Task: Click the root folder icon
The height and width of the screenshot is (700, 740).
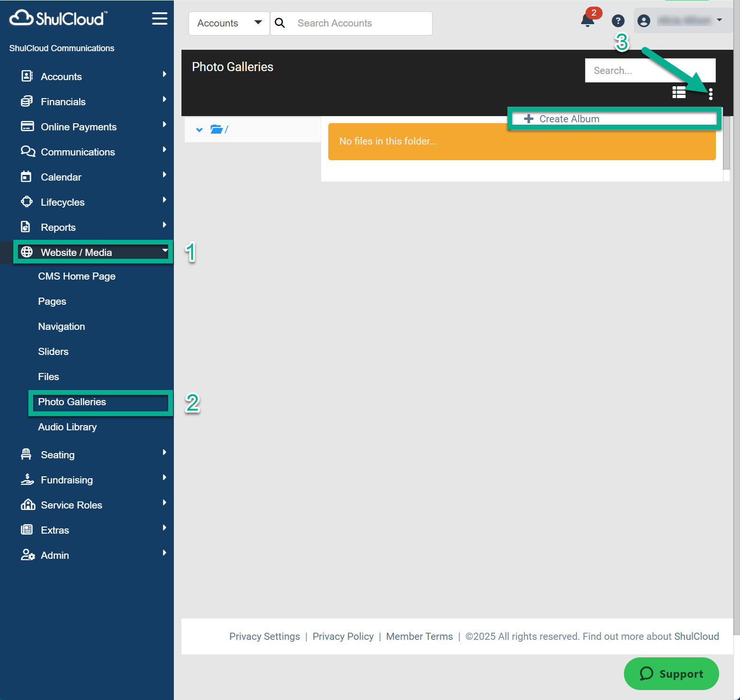Action: (x=217, y=129)
